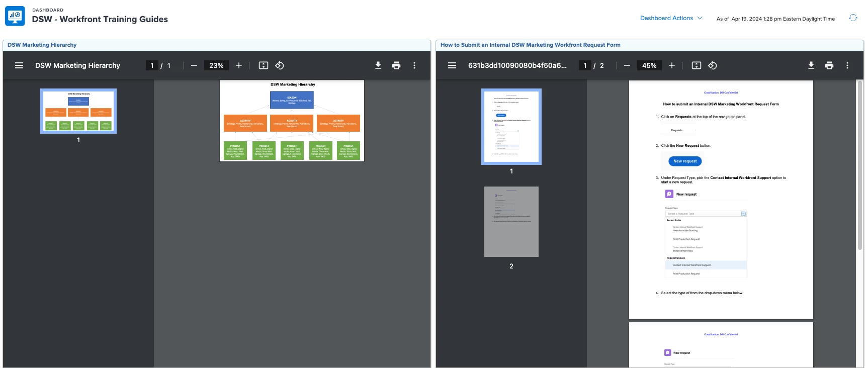Click the blue SEASON box in hierarchy diagram
Image resolution: width=868 pixels, height=368 pixels.
pos(292,100)
